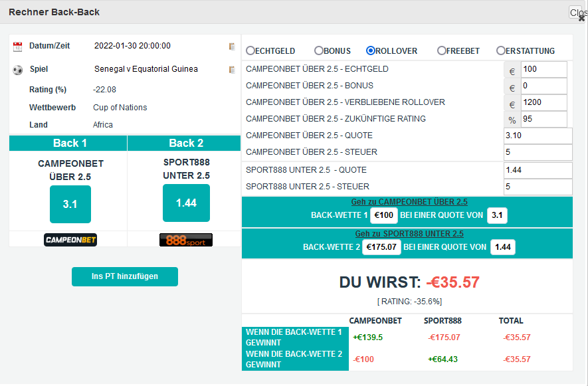Click the +€139.5 Campeonbet result cell
The image size is (588, 386).
pos(368,338)
